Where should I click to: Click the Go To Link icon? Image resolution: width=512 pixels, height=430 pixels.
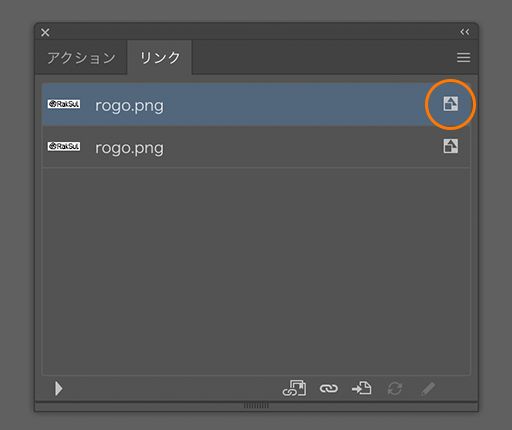pyautogui.click(x=362, y=388)
